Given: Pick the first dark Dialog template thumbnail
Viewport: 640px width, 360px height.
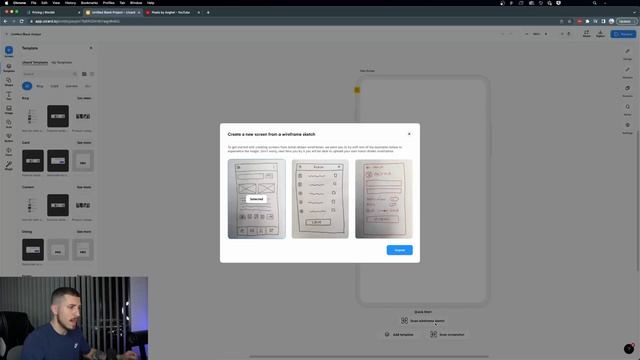Looking at the screenshot, I should click(x=33, y=249).
